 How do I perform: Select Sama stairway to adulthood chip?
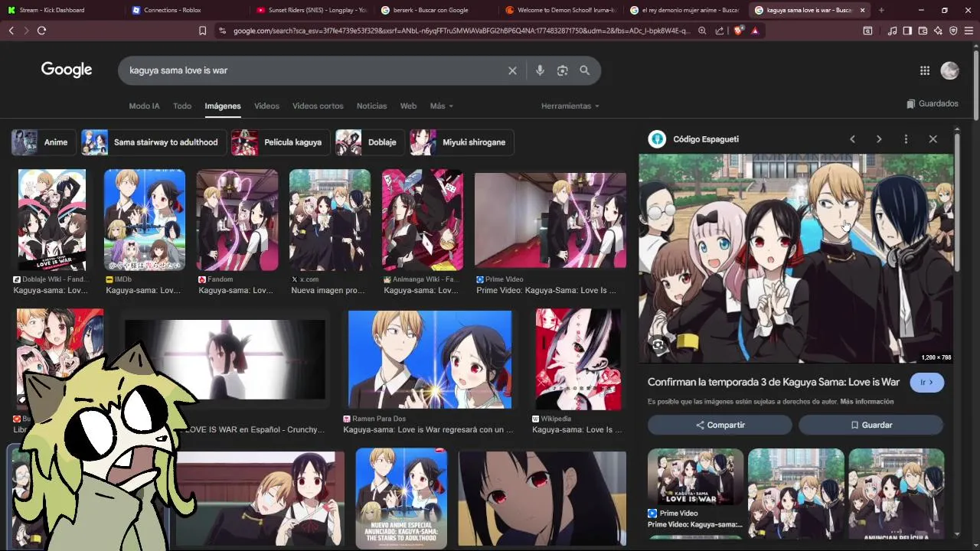point(153,142)
